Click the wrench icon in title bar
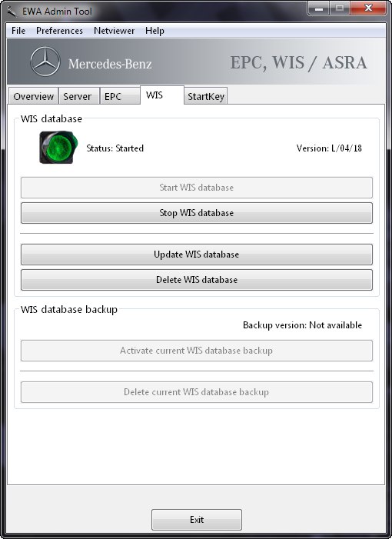The height and width of the screenshot is (539, 392). point(12,12)
